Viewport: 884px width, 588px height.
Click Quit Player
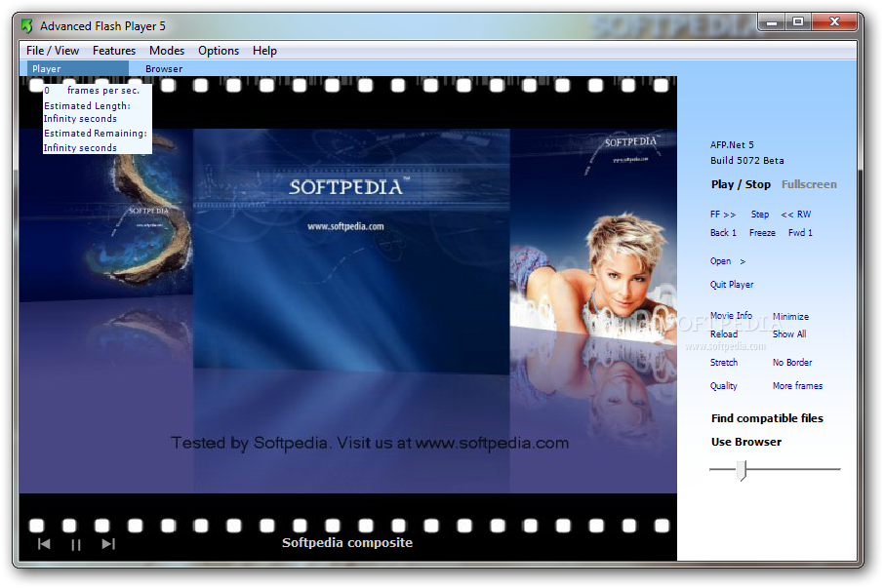(x=732, y=285)
